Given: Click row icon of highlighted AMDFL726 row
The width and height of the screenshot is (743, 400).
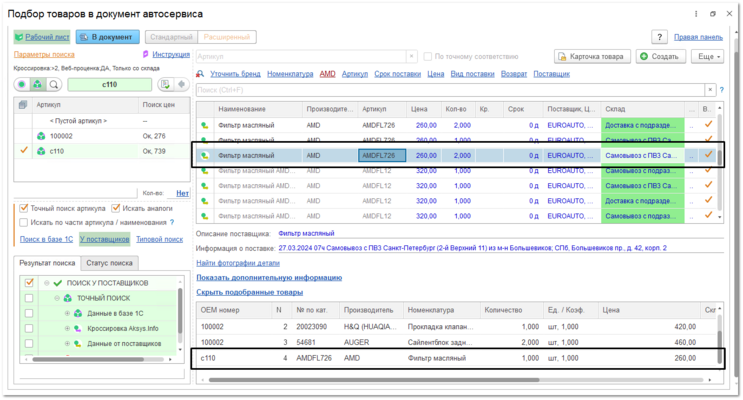Looking at the screenshot, I should [x=204, y=155].
